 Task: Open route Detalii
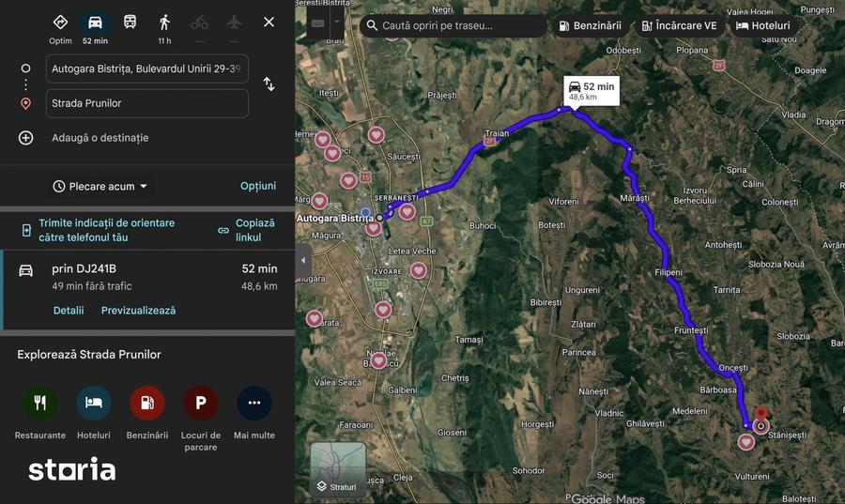[69, 311]
